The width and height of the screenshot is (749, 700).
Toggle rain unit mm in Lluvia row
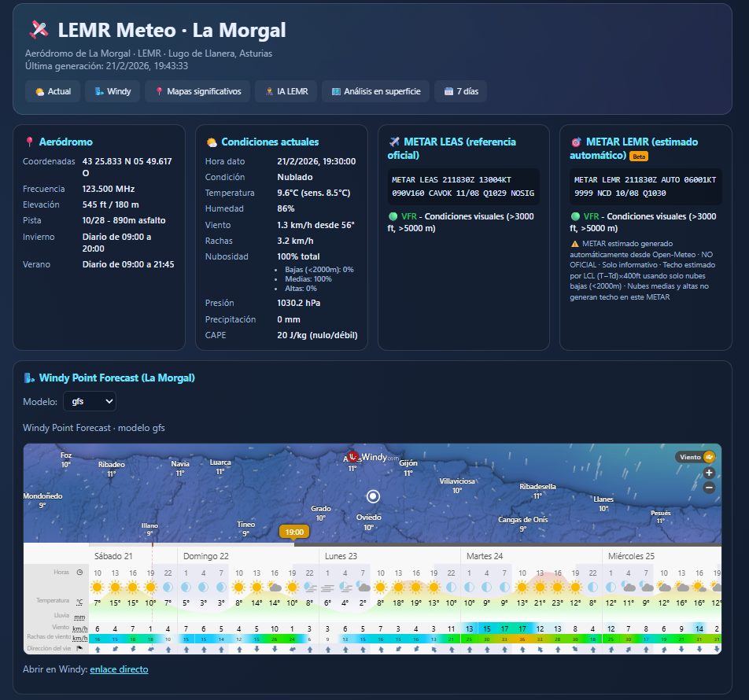click(79, 617)
